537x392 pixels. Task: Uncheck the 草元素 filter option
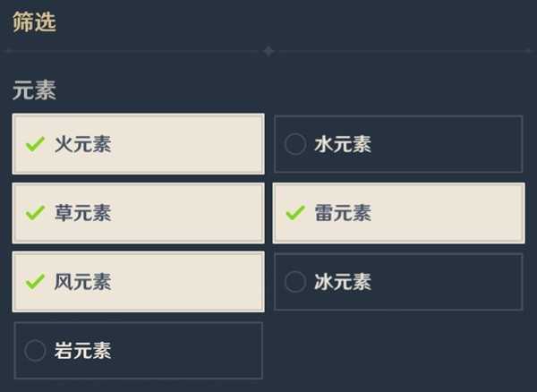(x=138, y=213)
